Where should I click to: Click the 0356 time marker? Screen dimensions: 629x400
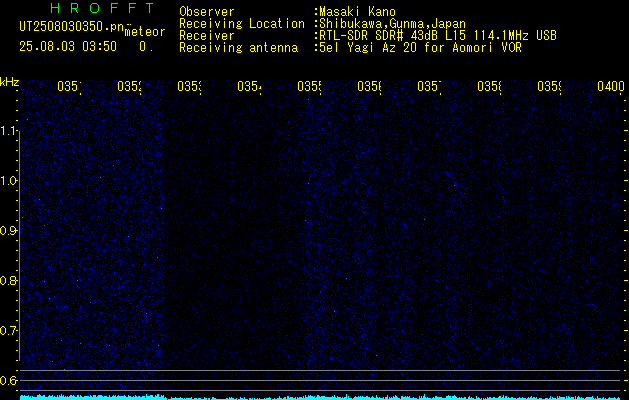(369, 86)
